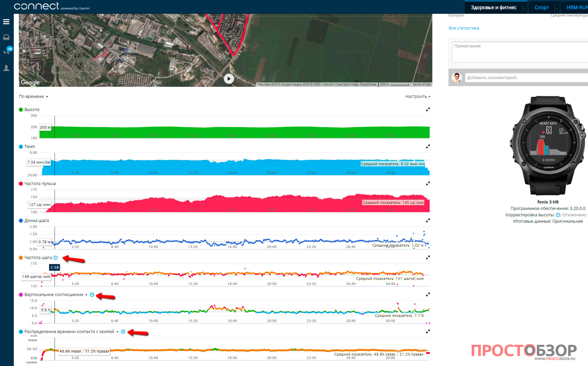Click help icon for ground contact time balance
Viewport: 588px width, 366px height.
(x=123, y=332)
